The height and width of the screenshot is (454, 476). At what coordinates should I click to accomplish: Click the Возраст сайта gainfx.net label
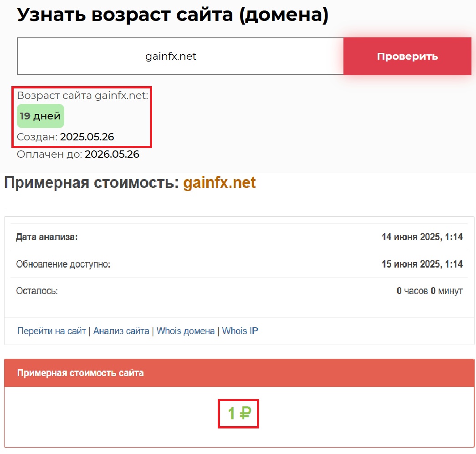coord(82,96)
